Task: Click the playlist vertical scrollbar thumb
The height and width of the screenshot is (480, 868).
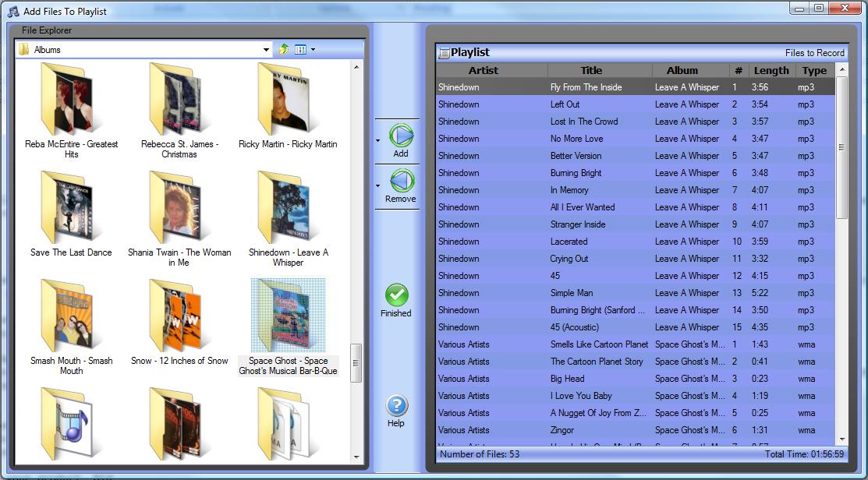Action: tap(841, 148)
